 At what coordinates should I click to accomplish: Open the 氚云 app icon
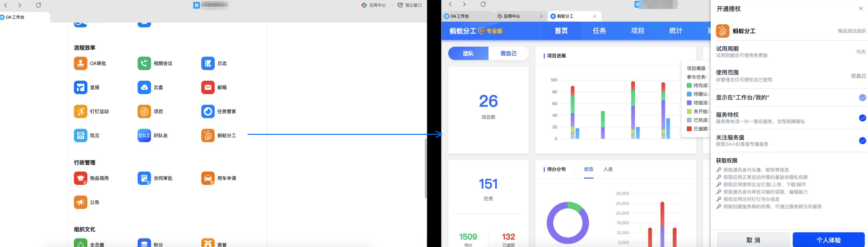point(81,136)
